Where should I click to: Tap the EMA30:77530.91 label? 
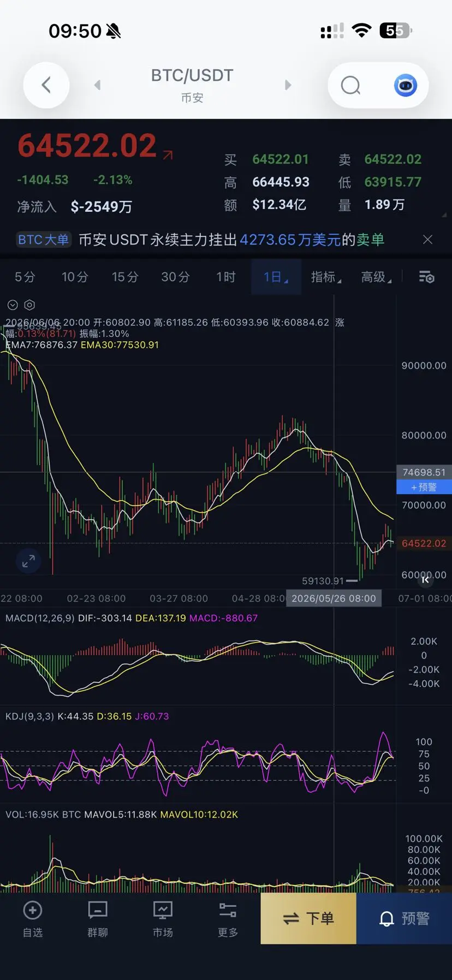point(120,345)
